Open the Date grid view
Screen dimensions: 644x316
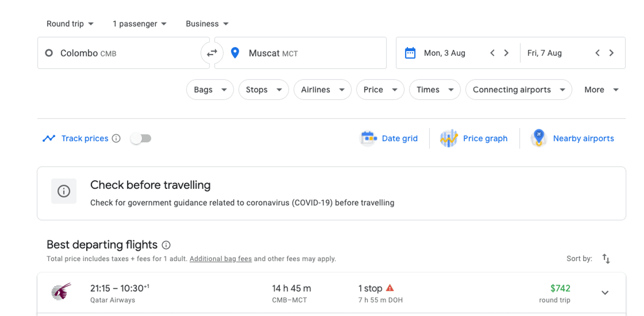click(x=389, y=138)
